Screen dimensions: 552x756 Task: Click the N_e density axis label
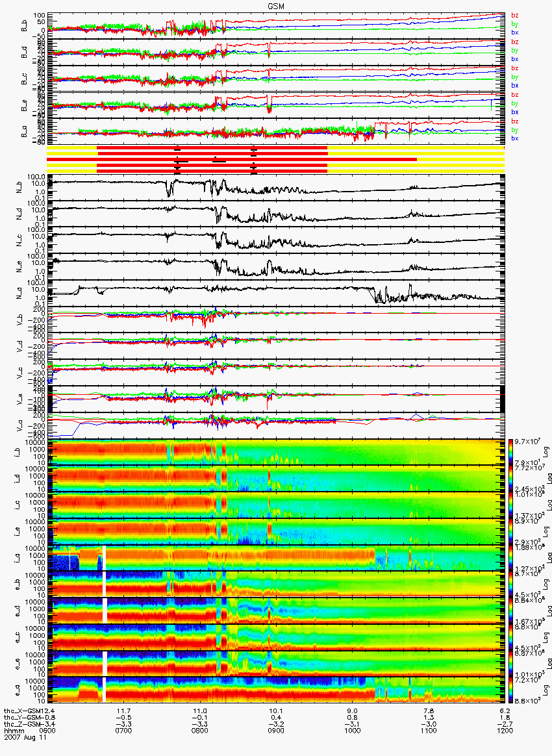[x=19, y=267]
